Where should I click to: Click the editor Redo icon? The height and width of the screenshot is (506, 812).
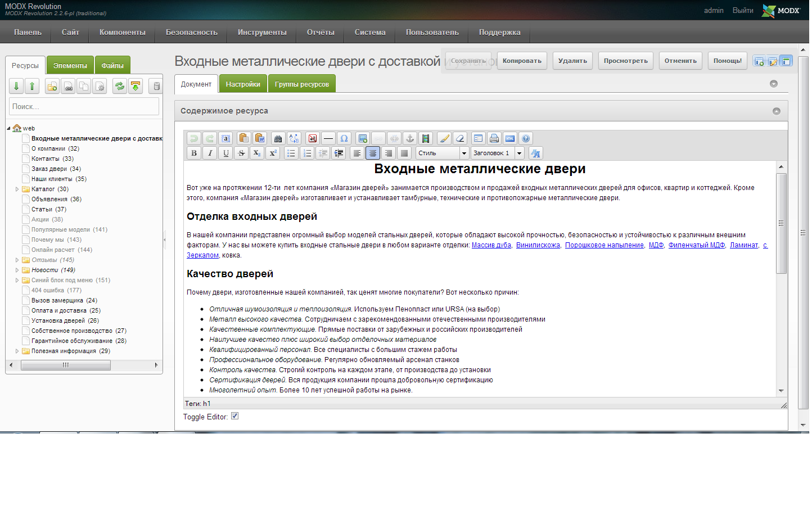point(210,138)
